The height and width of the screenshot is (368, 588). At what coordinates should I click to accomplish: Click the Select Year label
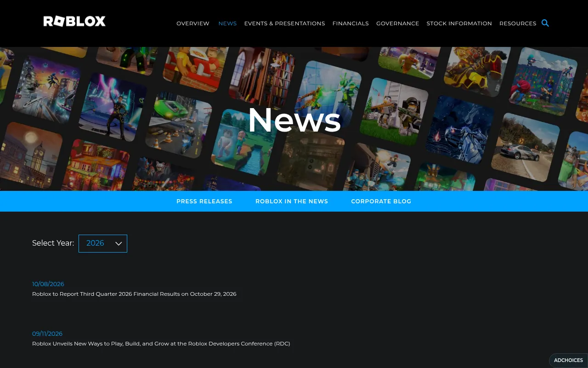[x=53, y=243]
